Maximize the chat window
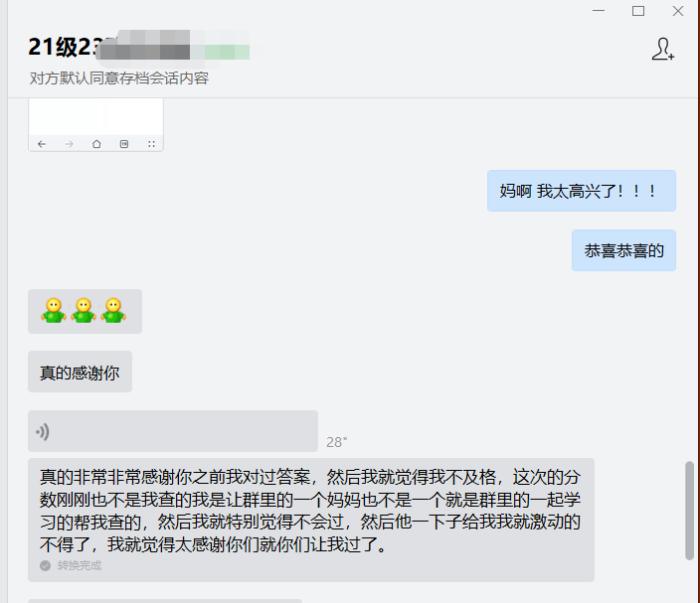The height and width of the screenshot is (603, 700). (638, 11)
